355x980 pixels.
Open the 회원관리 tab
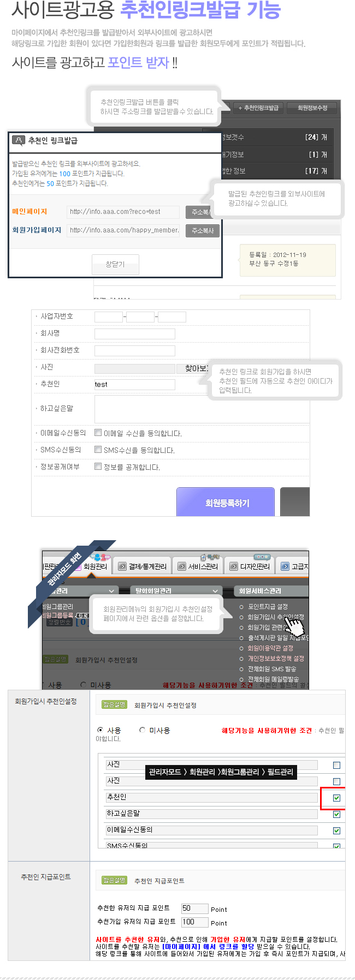[x=95, y=566]
